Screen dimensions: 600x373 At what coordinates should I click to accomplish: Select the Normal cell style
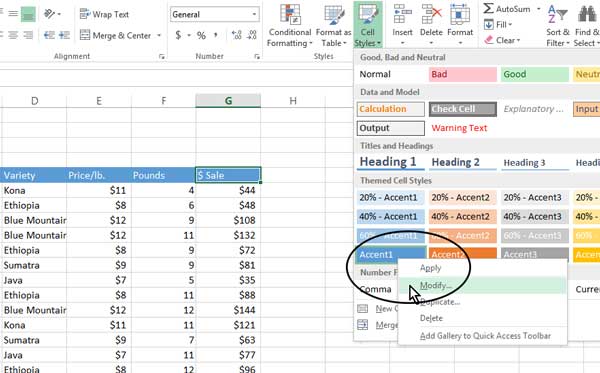(390, 74)
